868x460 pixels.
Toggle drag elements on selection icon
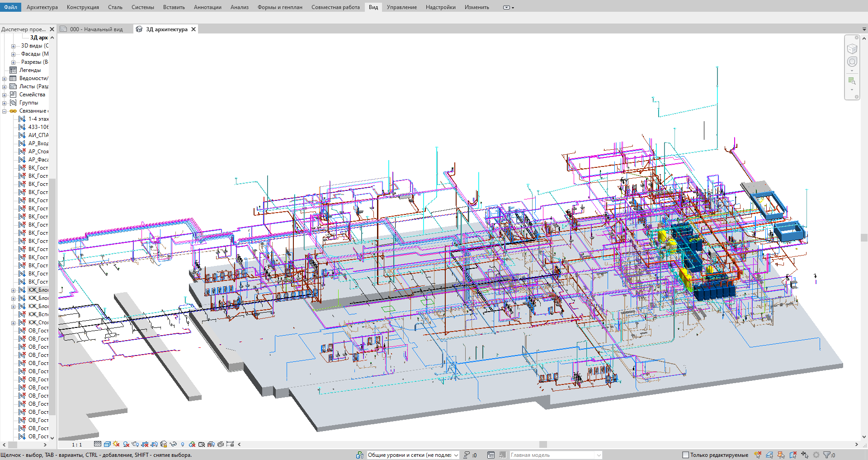click(x=805, y=455)
